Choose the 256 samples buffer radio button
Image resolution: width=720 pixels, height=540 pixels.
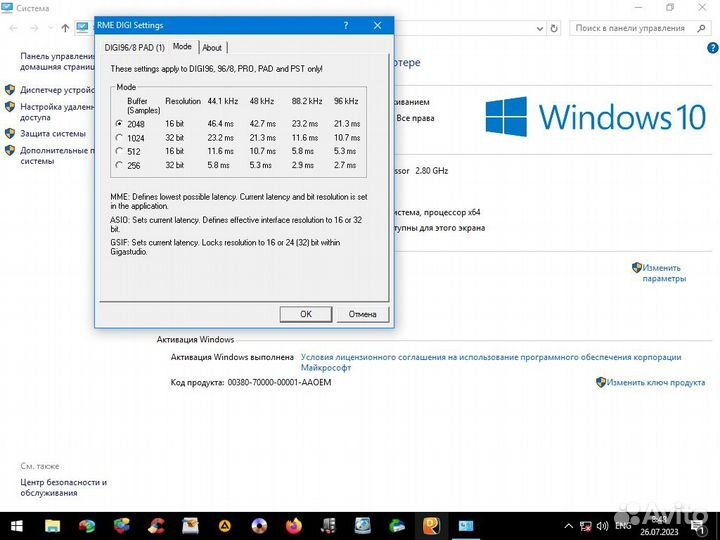[120, 165]
